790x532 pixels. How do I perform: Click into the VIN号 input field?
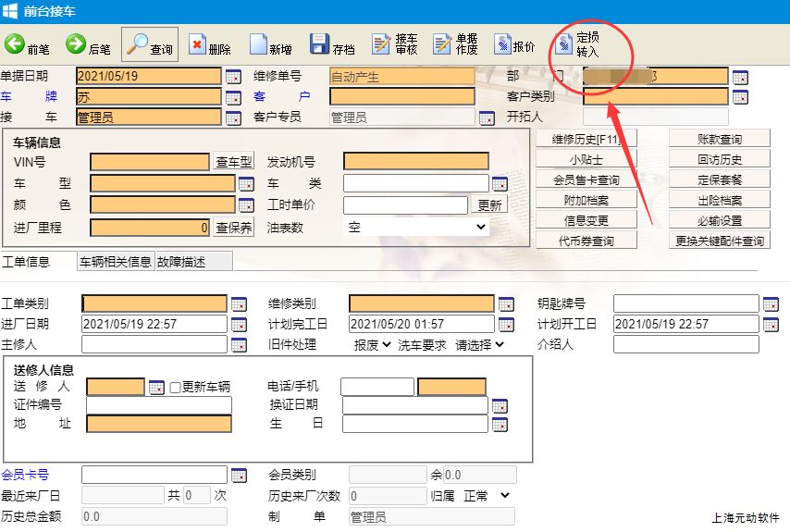click(x=150, y=162)
